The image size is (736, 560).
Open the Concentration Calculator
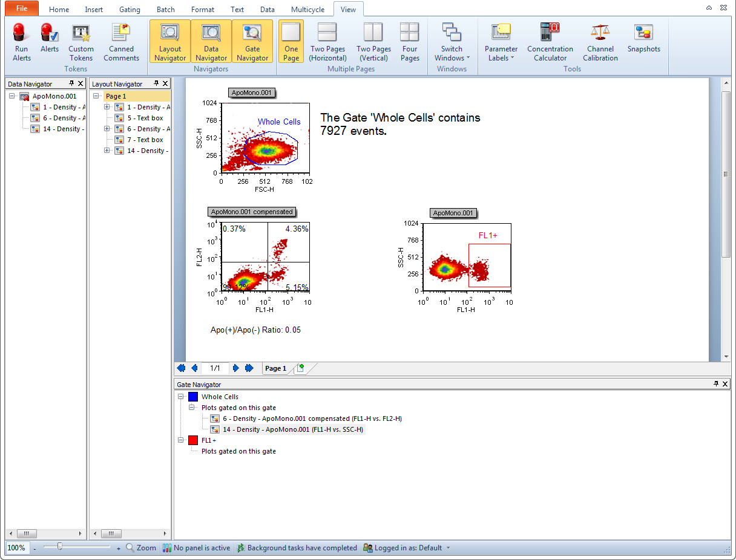point(550,42)
